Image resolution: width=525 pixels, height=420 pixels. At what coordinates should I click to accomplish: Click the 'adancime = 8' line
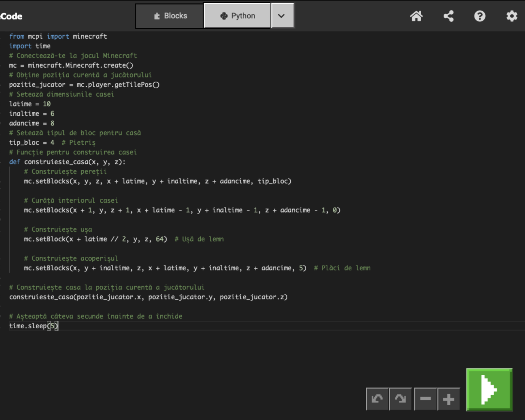[x=32, y=123]
